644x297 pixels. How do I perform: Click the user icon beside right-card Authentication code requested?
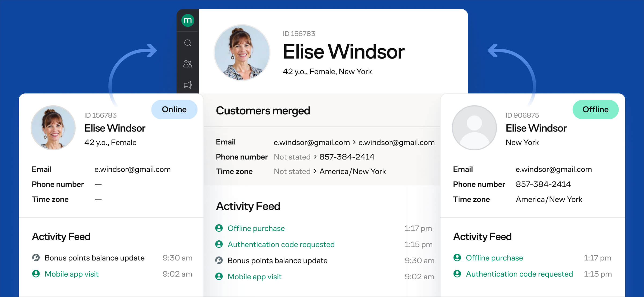click(457, 274)
